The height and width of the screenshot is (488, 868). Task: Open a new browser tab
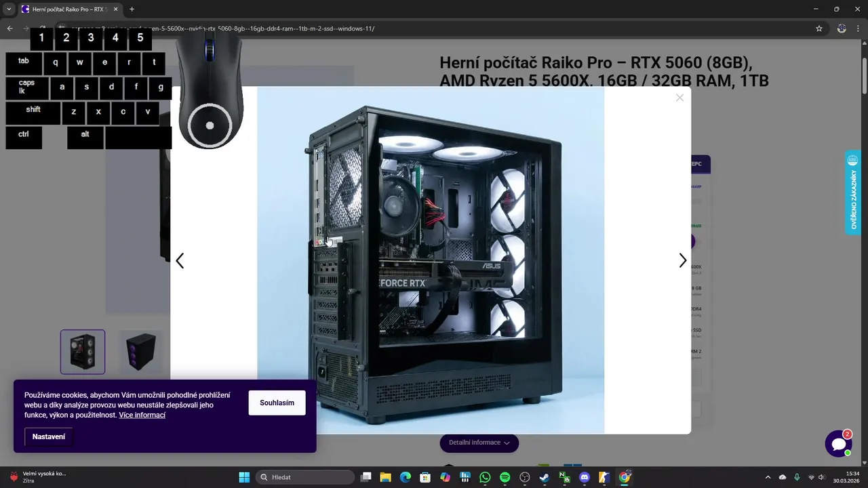pyautogui.click(x=132, y=9)
